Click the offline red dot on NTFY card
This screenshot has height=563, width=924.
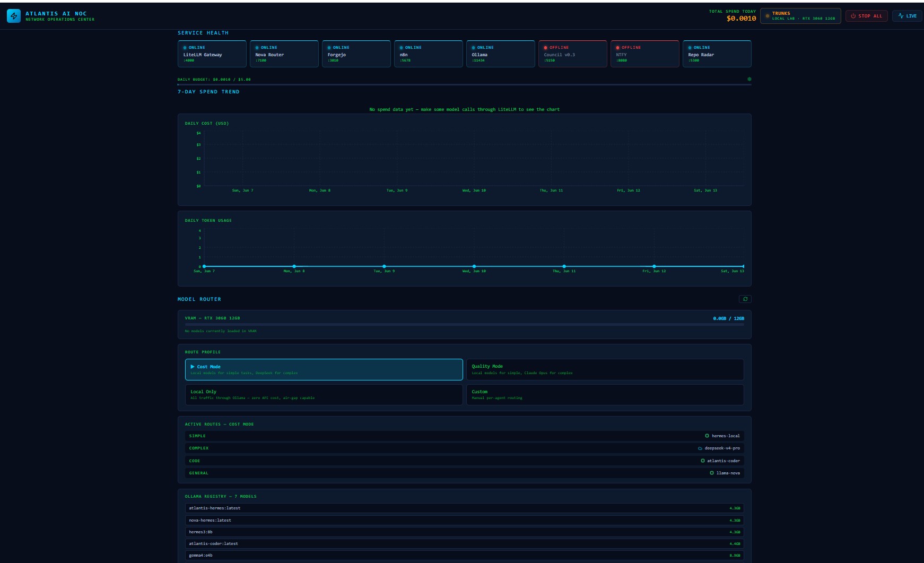tap(617, 48)
